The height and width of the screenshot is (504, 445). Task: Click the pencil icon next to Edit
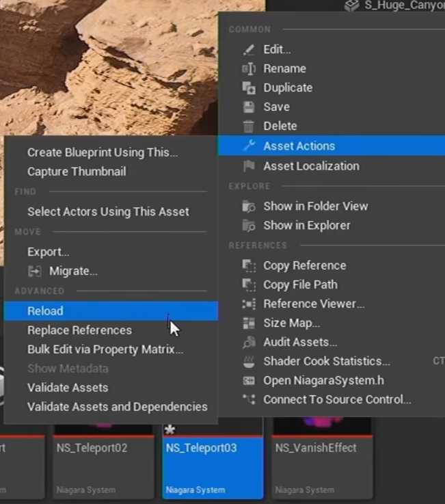(x=249, y=49)
